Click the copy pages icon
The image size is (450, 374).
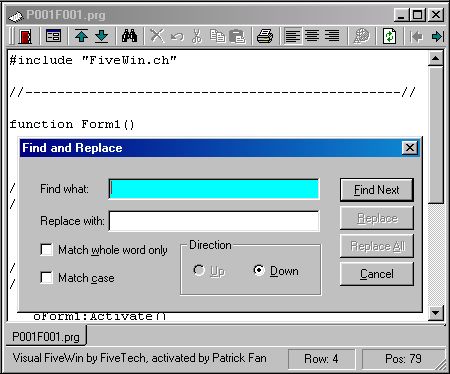(x=217, y=36)
